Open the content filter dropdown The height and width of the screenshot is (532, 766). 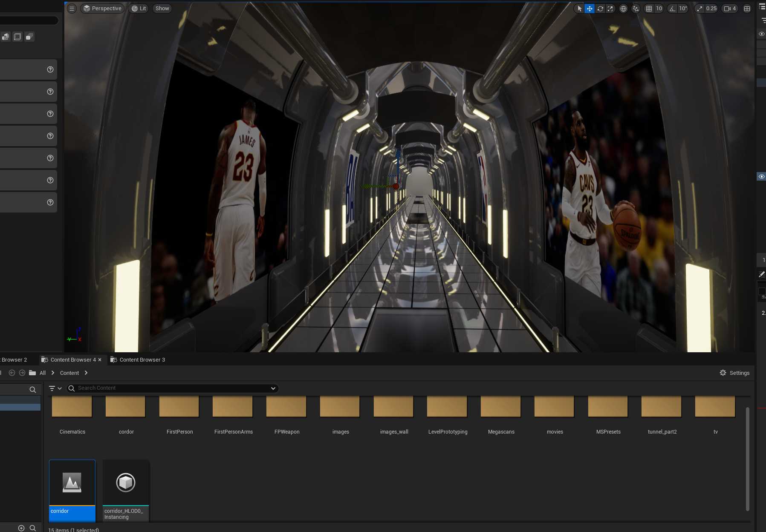[55, 388]
